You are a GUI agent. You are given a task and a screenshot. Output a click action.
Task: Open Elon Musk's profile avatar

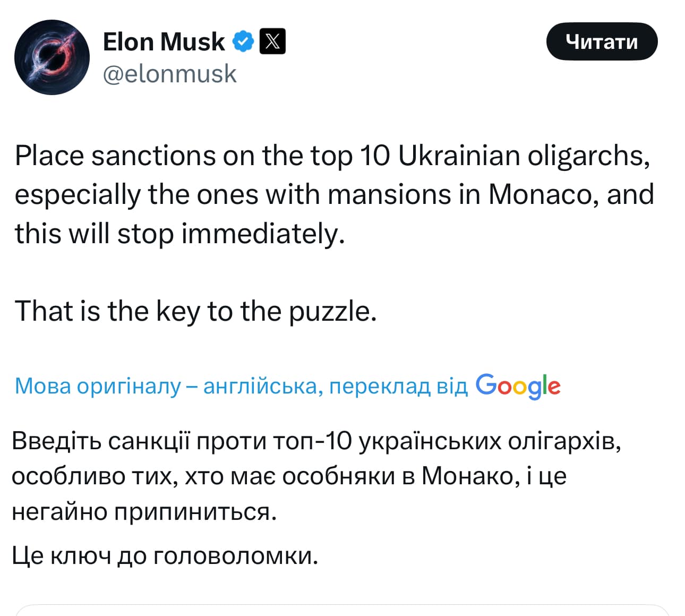(x=52, y=57)
